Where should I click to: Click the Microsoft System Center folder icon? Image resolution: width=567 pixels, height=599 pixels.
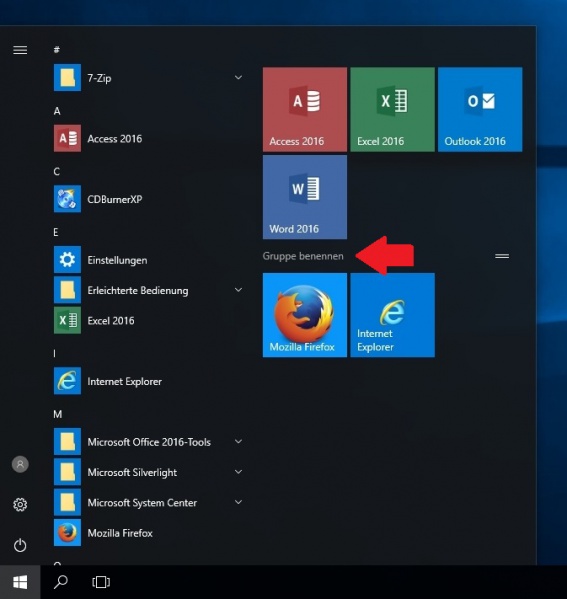tap(67, 502)
